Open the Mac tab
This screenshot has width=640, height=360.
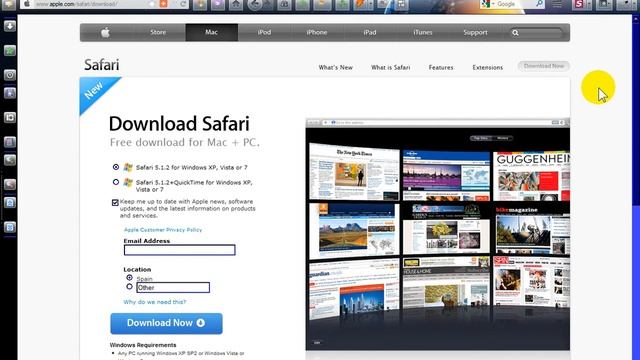click(211, 32)
